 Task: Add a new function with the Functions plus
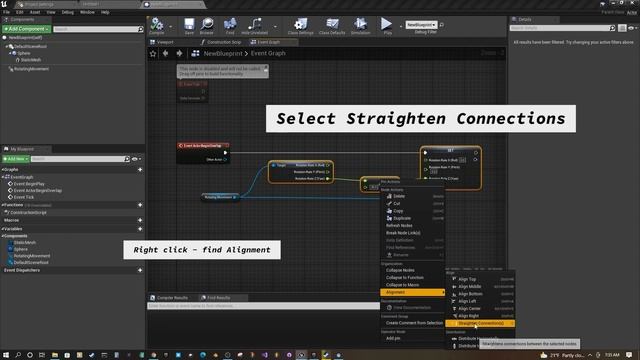(140, 205)
